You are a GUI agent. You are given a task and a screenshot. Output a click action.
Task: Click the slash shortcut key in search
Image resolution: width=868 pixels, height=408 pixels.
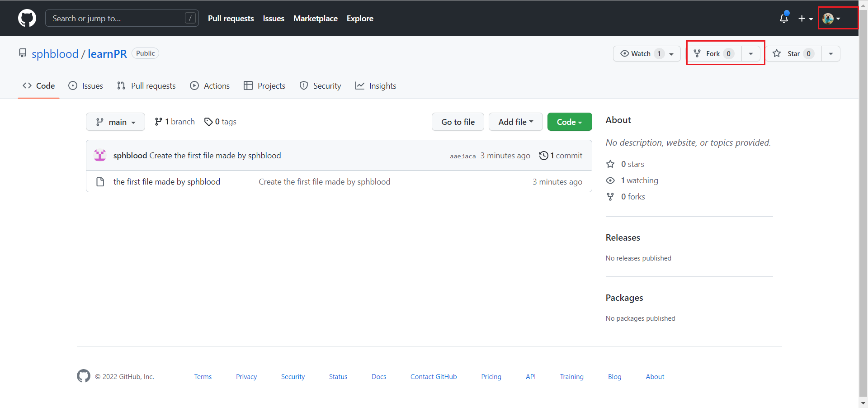tap(190, 18)
